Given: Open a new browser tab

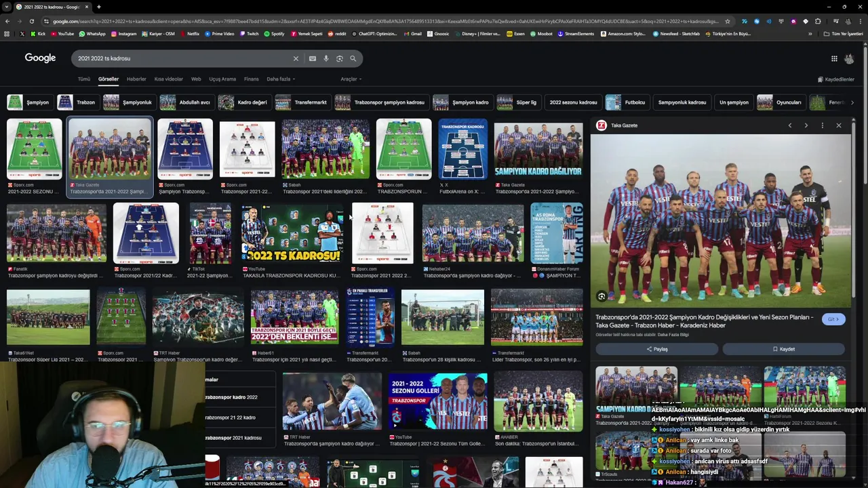Looking at the screenshot, I should click(99, 7).
